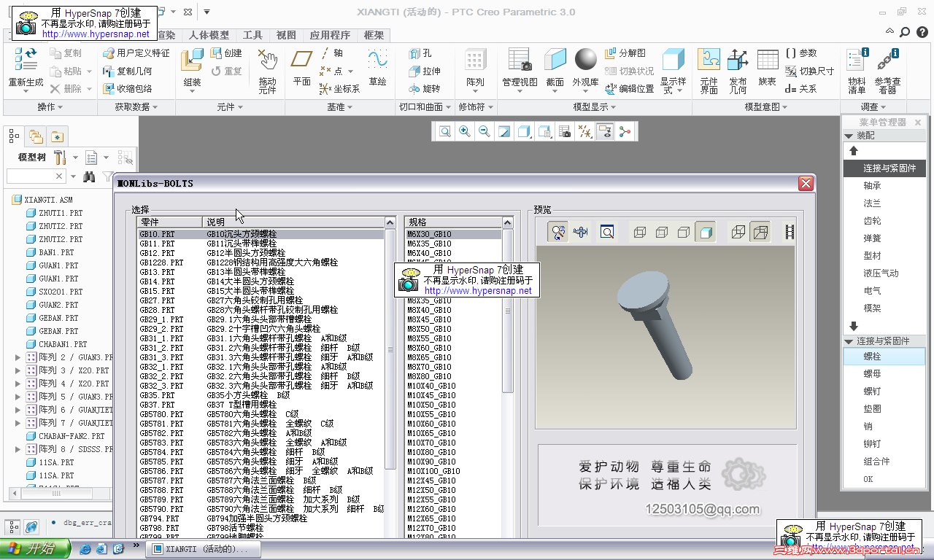Viewport: 934px width, 560px height.
Task: Select GB5782.PRT in the parts list
Action: click(260, 433)
